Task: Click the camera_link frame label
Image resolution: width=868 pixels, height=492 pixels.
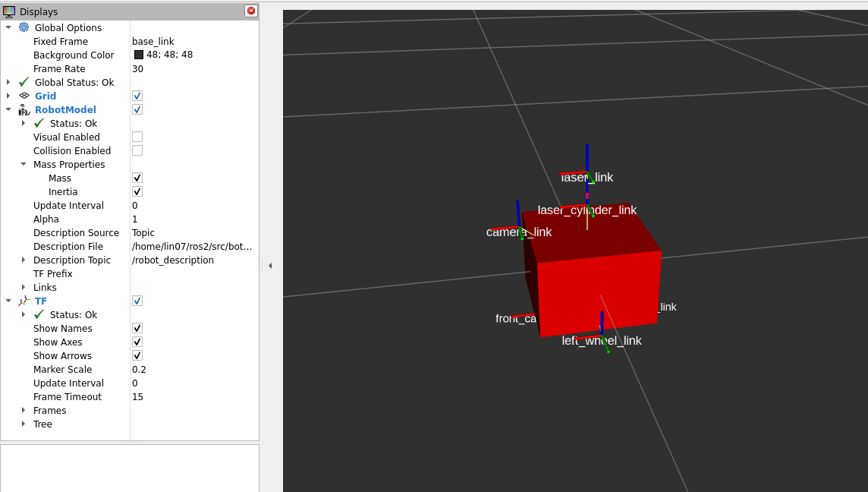Action: (519, 232)
